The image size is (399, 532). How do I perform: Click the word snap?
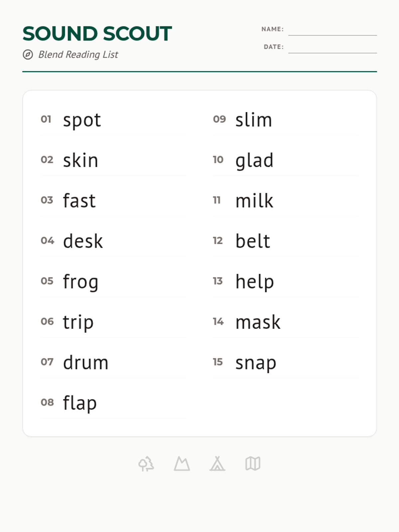point(256,363)
